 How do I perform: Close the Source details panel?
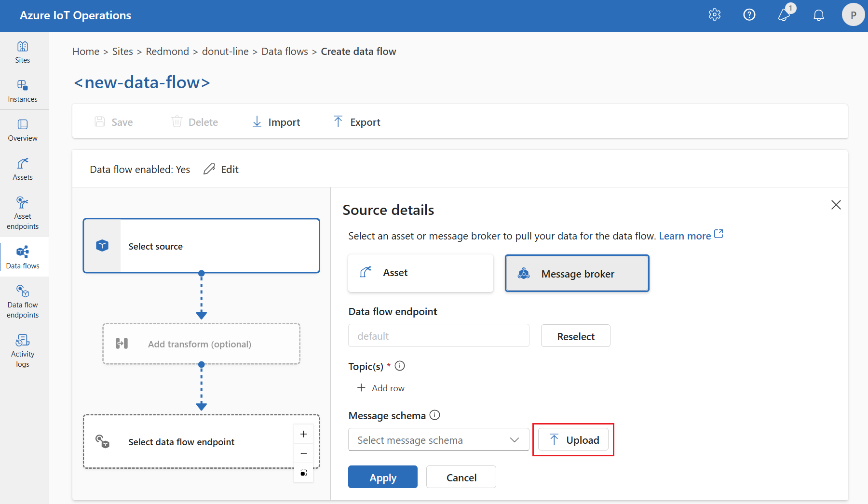[x=836, y=205]
